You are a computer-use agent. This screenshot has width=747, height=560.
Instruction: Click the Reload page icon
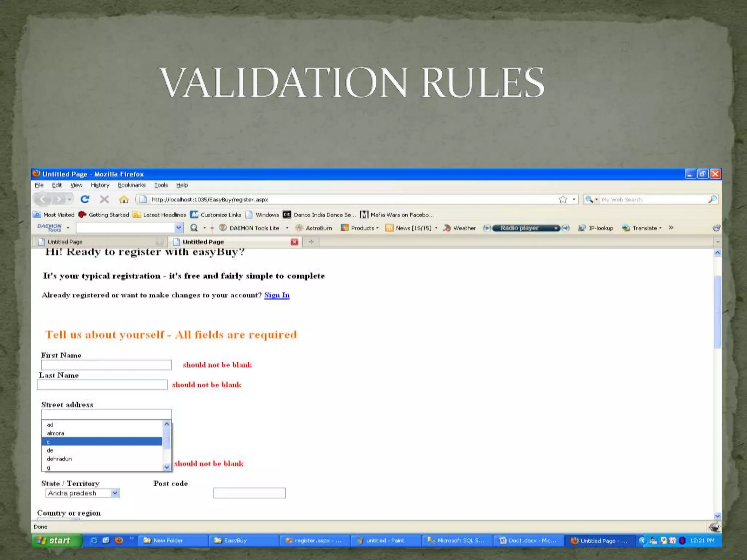pyautogui.click(x=85, y=199)
